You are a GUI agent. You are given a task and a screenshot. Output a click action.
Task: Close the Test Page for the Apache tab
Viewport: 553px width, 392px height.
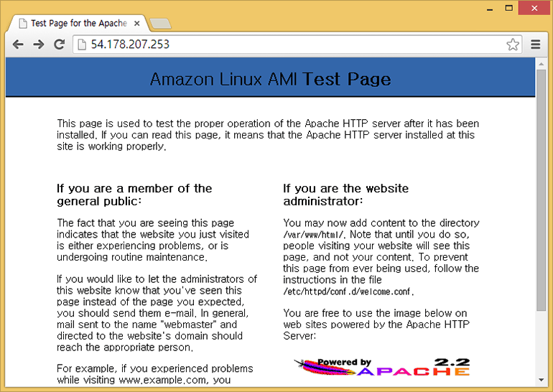[137, 23]
